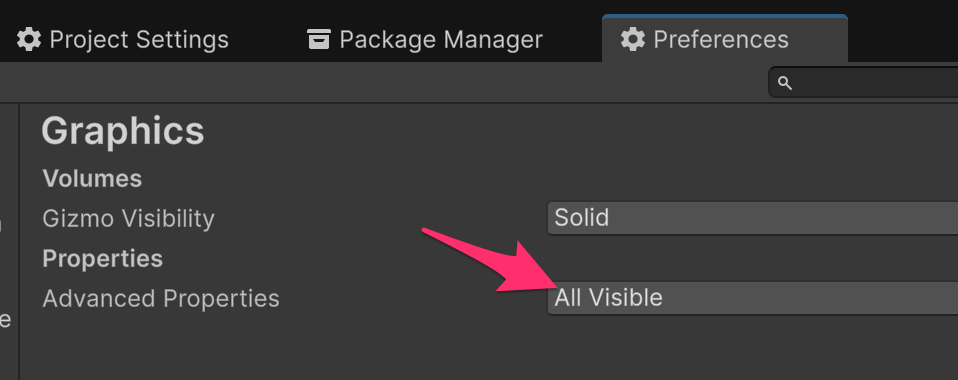The image size is (958, 380).
Task: Select the Preferences tab label
Action: (721, 40)
